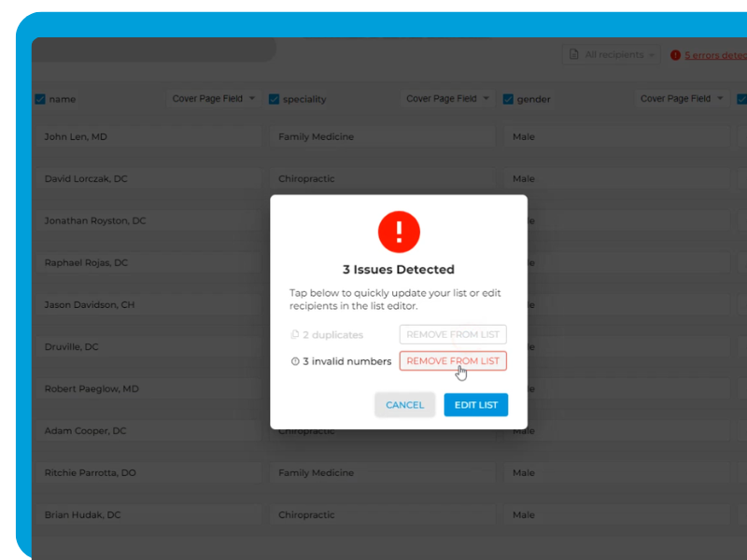Viewport: 747px width, 560px height.
Task: Uncheck the speciality column checkbox
Action: tap(274, 99)
